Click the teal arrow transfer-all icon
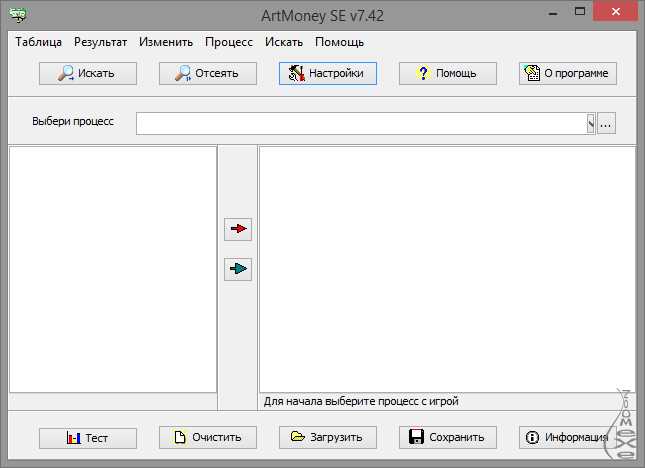This screenshot has height=468, width=645. [238, 269]
